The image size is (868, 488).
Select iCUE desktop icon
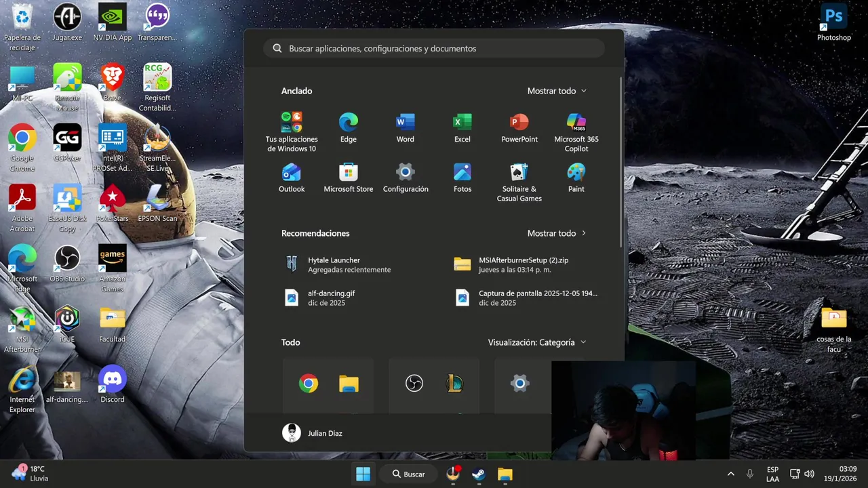(x=67, y=325)
